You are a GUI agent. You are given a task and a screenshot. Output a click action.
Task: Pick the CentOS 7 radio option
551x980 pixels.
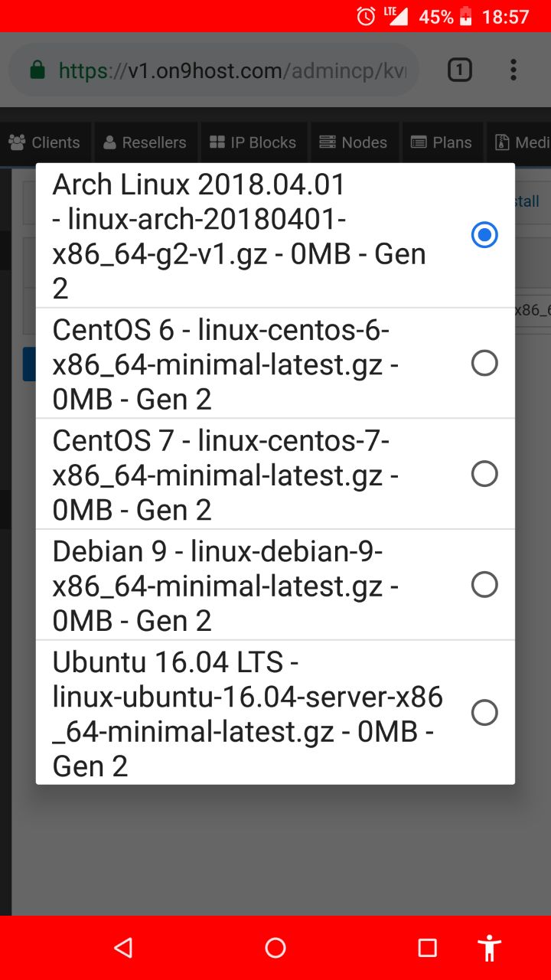(484, 474)
